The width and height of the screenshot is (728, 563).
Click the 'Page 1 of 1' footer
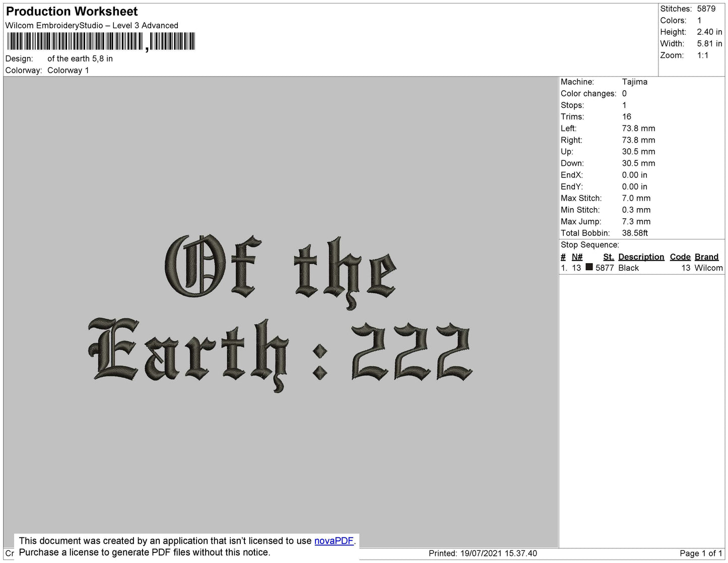tap(701, 553)
